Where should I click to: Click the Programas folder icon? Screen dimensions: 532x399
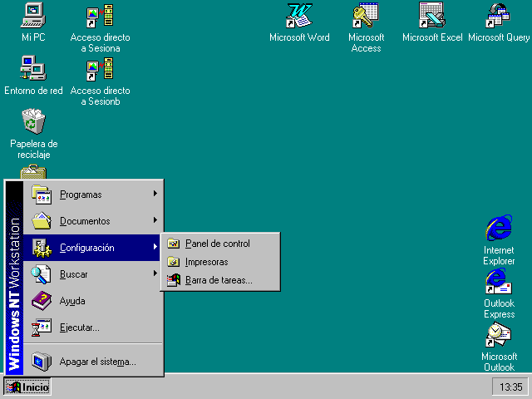[x=42, y=195]
